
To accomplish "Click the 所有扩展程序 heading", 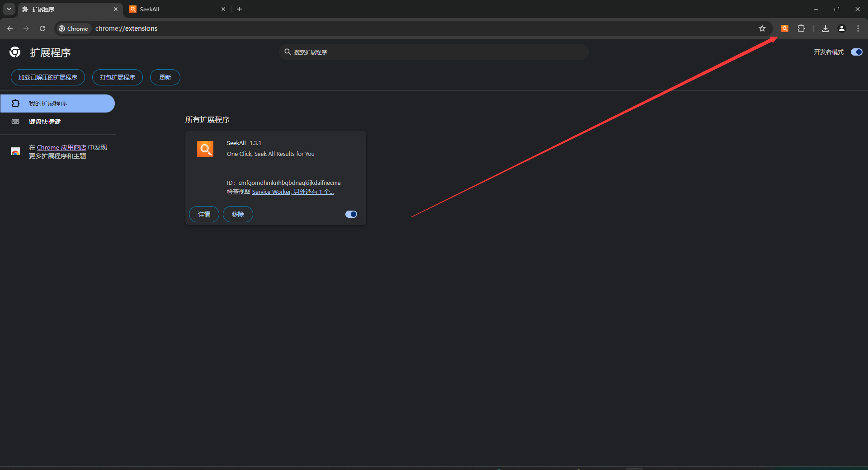I will tap(207, 119).
